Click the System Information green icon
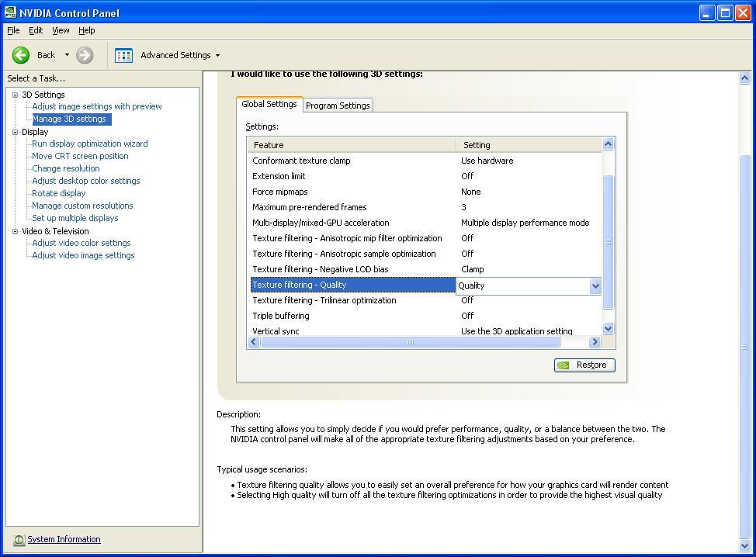Image resolution: width=756 pixels, height=557 pixels. click(x=18, y=539)
